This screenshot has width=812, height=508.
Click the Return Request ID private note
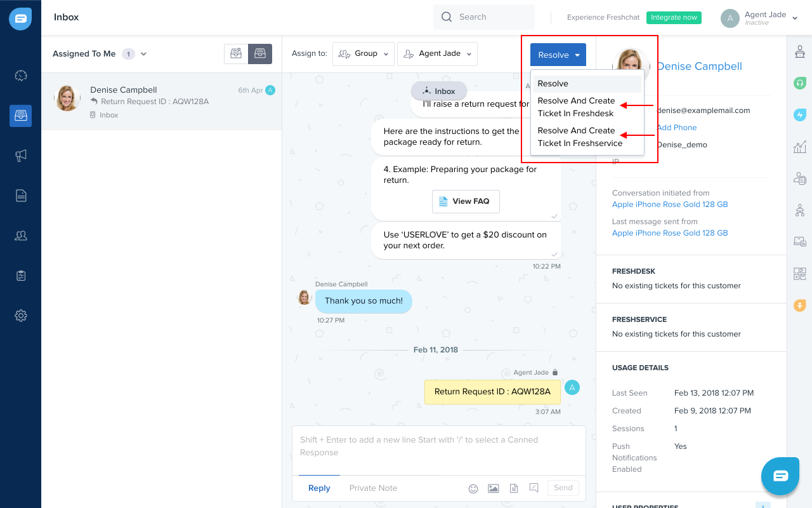coord(492,392)
